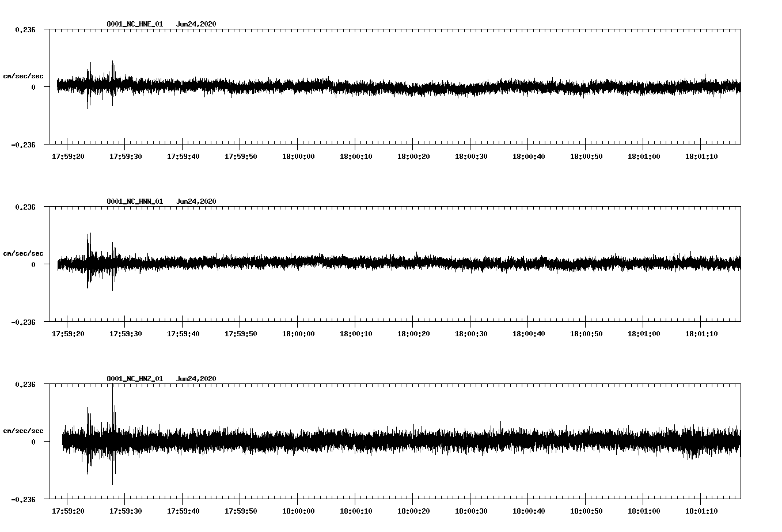Click the 18:00:30 time label under HNE
This screenshot has width=782, height=532.
coord(471,156)
